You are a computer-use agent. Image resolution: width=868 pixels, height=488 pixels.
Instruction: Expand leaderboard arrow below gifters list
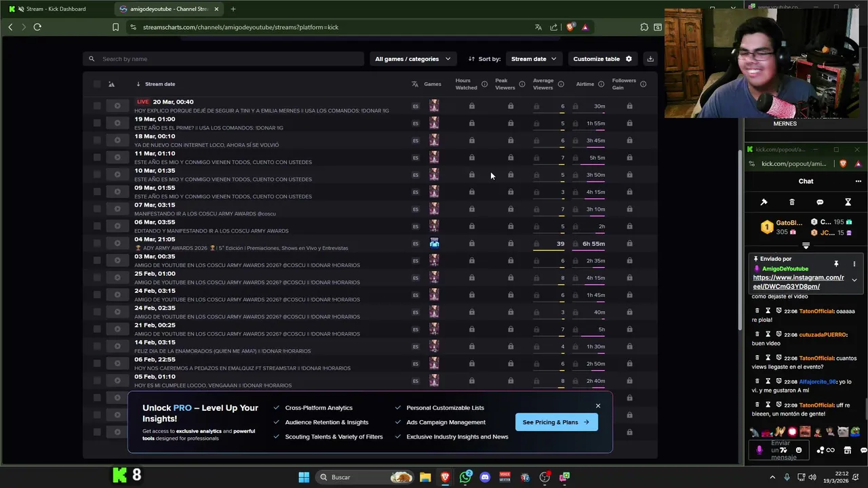tap(806, 246)
